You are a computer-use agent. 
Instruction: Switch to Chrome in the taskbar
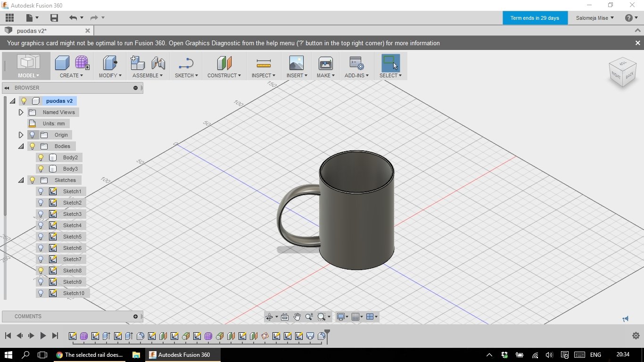(x=90, y=354)
